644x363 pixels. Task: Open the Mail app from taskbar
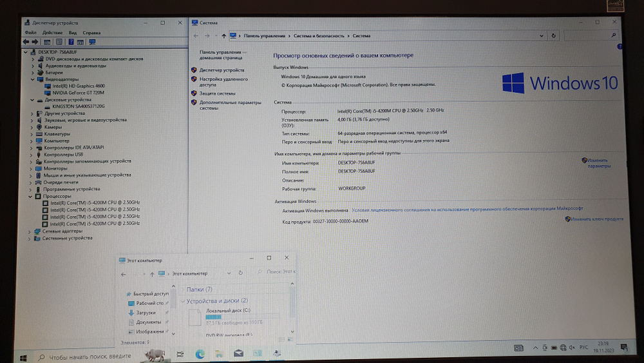click(239, 353)
